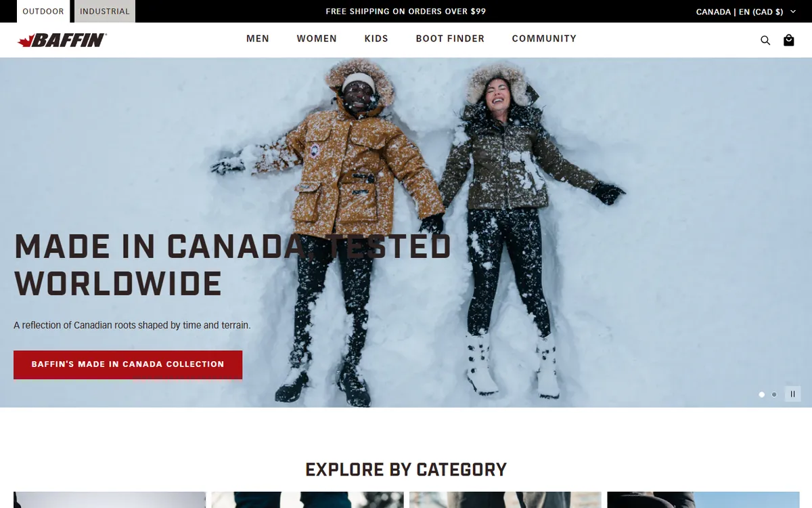Open the last category thumbnail on right
Viewport: 812px width, 508px height.
[703, 500]
